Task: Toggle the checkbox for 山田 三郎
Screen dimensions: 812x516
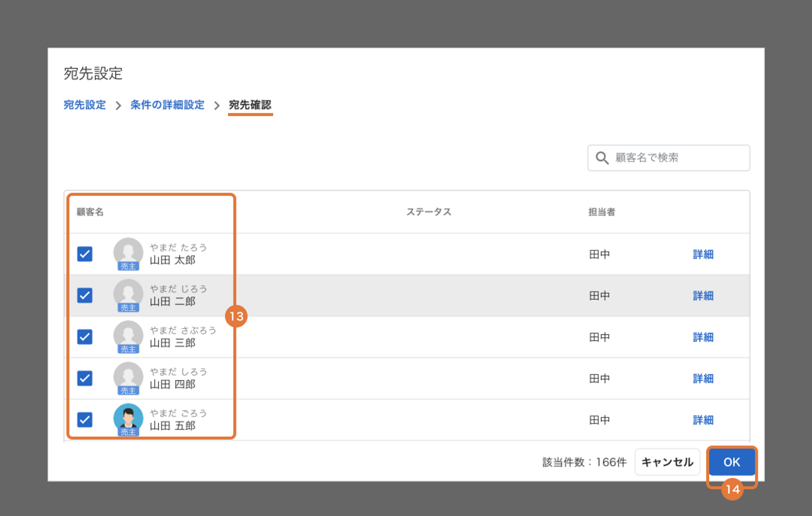Action: 85,337
